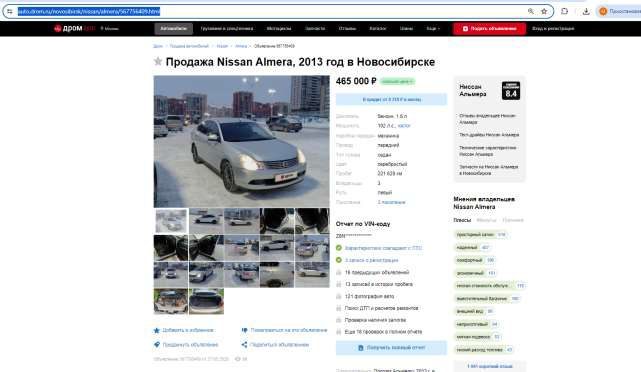The height and width of the screenshot is (372, 641).
Task: Click the налог link next to engine power
Action: click(x=404, y=126)
